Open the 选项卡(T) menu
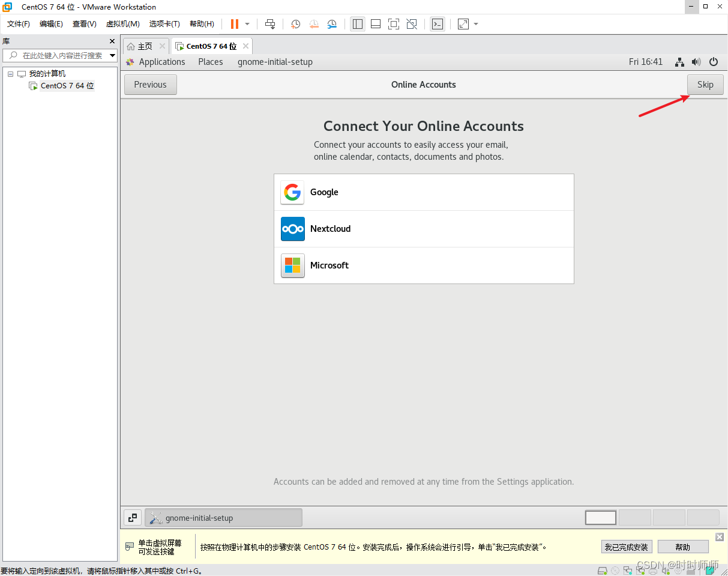The height and width of the screenshot is (576, 728). point(165,24)
